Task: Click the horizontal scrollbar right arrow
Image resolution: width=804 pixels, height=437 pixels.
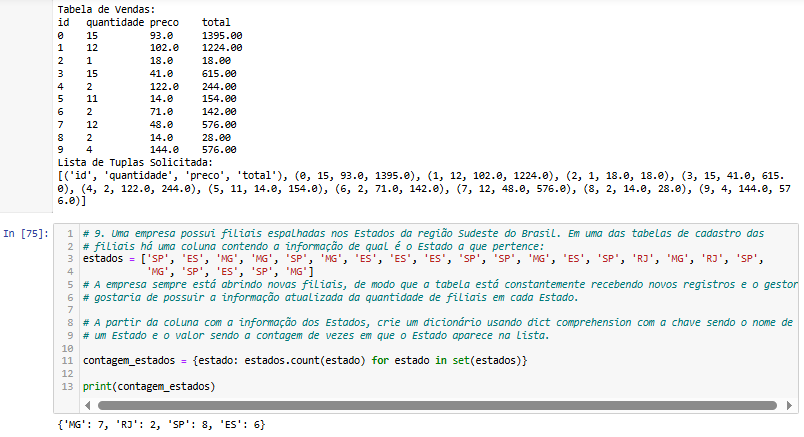Action: pos(789,406)
